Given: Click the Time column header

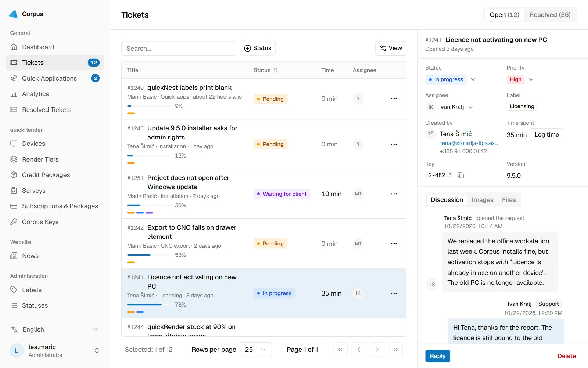Looking at the screenshot, I should 327,70.
